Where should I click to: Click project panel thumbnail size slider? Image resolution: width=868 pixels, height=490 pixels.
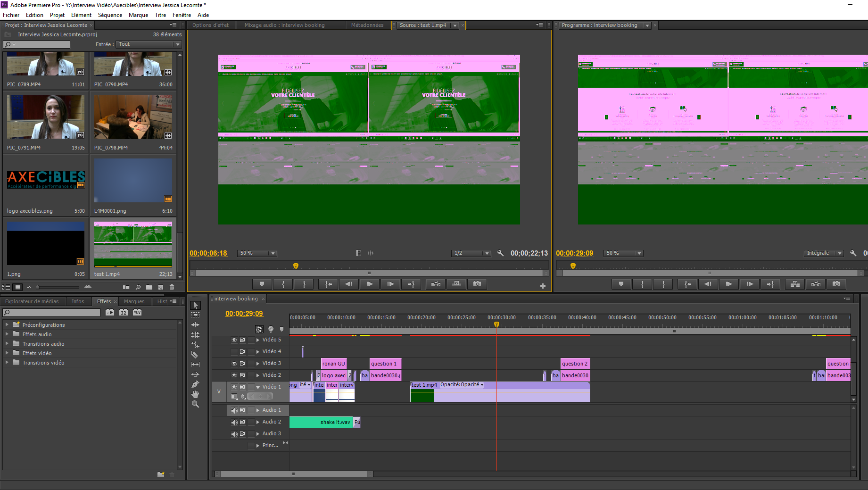pyautogui.click(x=58, y=287)
